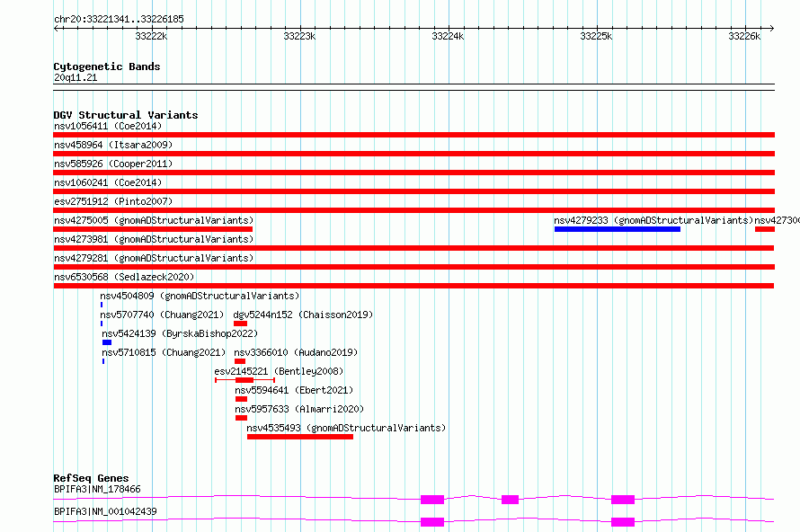Select the nsv458964 (Itsara2009) variant label
The height and width of the screenshot is (532, 800).
click(113, 145)
